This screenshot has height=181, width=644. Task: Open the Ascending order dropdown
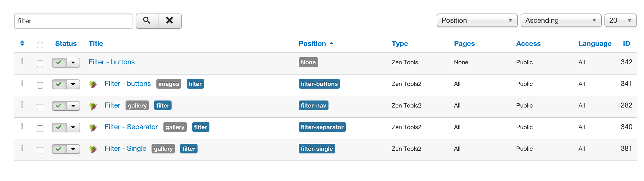(561, 21)
